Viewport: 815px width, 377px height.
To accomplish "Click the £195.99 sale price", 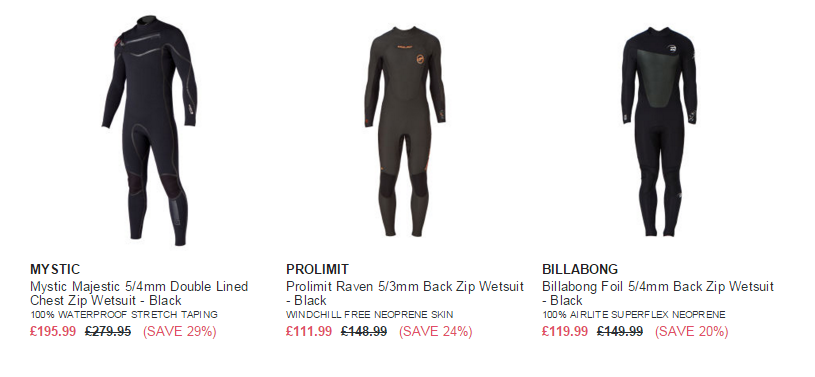I will point(53,331).
